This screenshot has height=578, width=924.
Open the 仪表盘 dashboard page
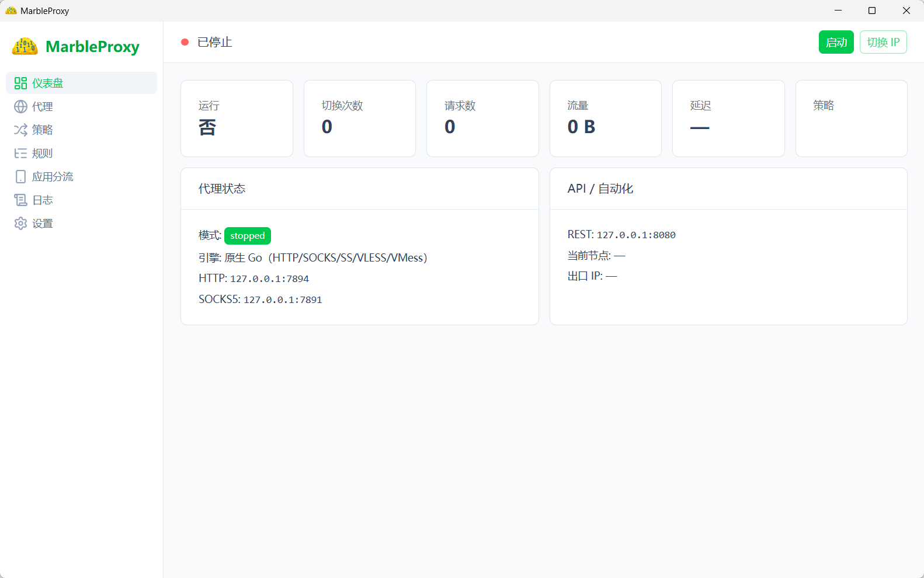pyautogui.click(x=81, y=83)
